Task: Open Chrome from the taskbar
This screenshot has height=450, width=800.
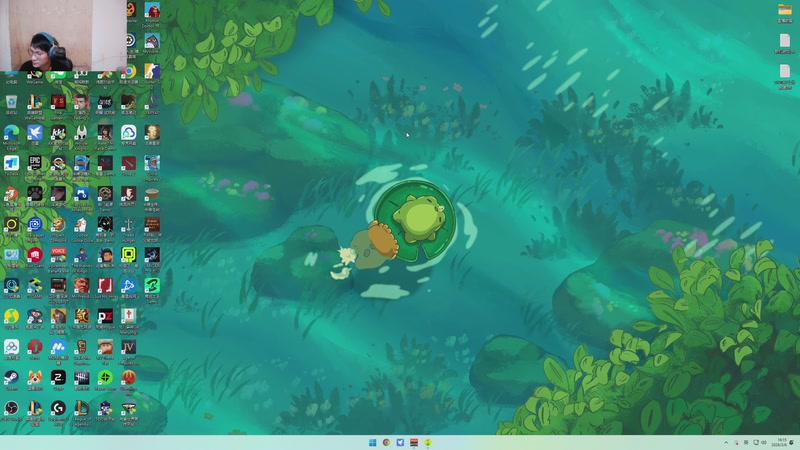Action: point(386,442)
